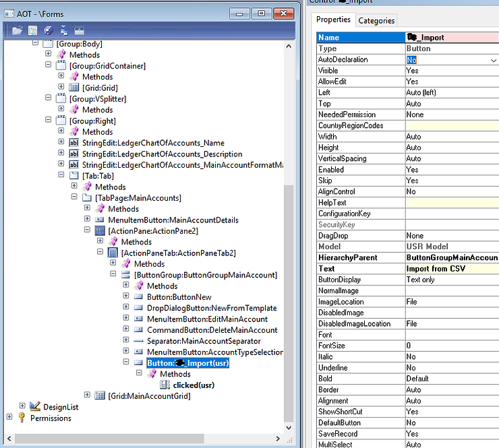Click the import windows icon in AOT toolbar

pyautogui.click(x=64, y=30)
